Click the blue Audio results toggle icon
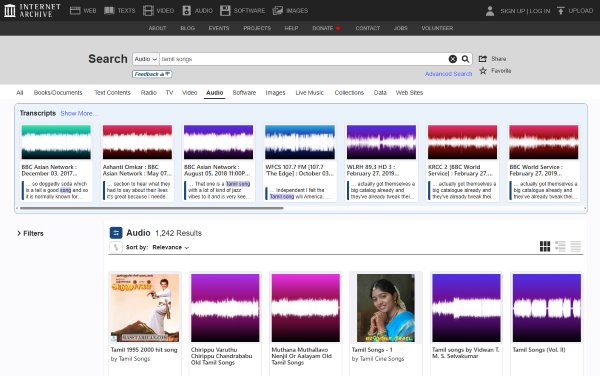 coord(116,233)
